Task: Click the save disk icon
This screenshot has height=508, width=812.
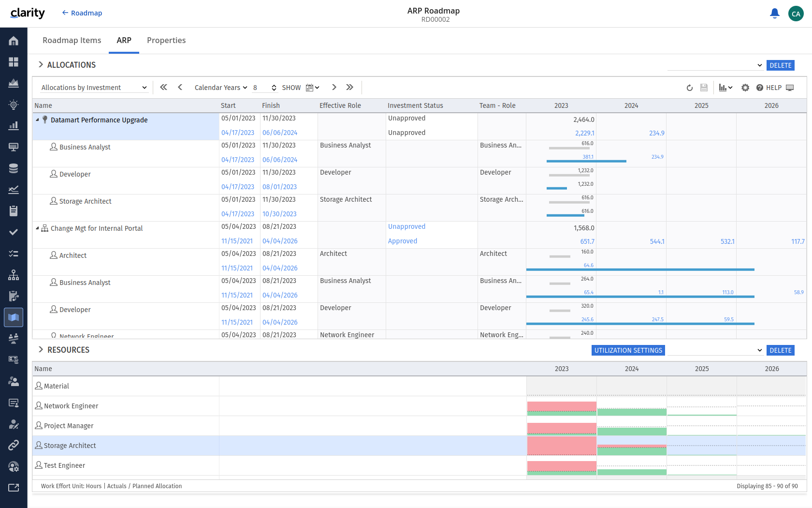Action: click(704, 88)
